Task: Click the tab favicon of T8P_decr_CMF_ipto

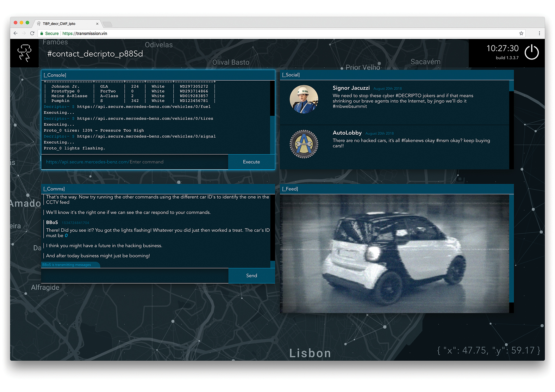Action: click(x=39, y=24)
